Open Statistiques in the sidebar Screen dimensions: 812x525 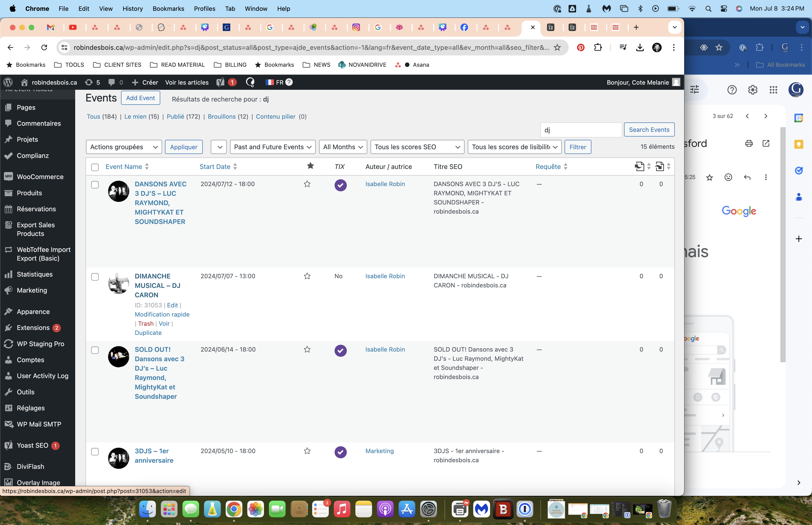[34, 274]
